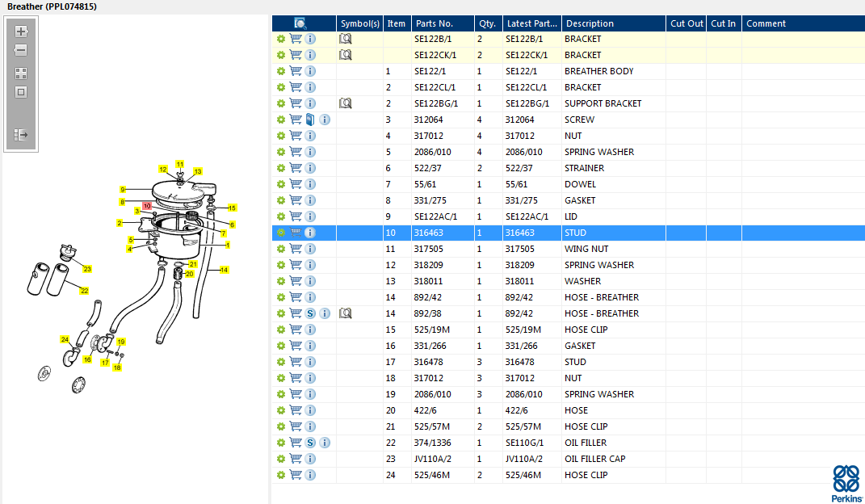Click SUPPORT BRACKET description cell
This screenshot has width=865, height=504.
pos(603,103)
